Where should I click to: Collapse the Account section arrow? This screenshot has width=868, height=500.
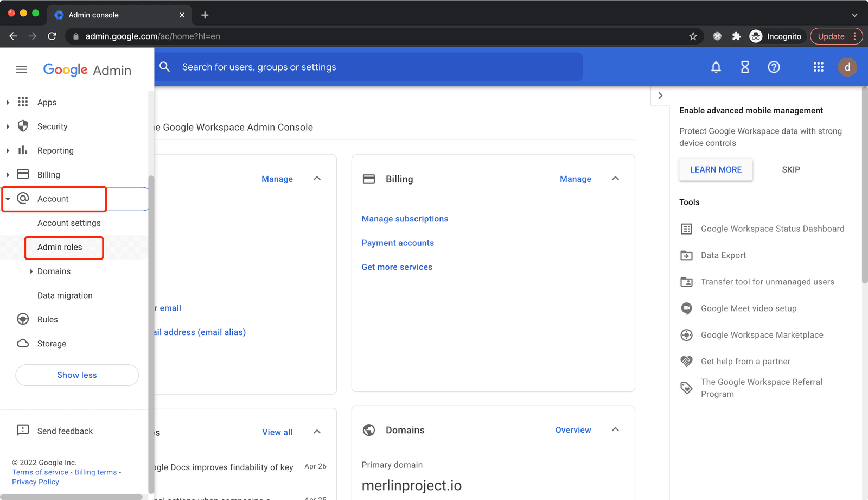click(x=8, y=199)
